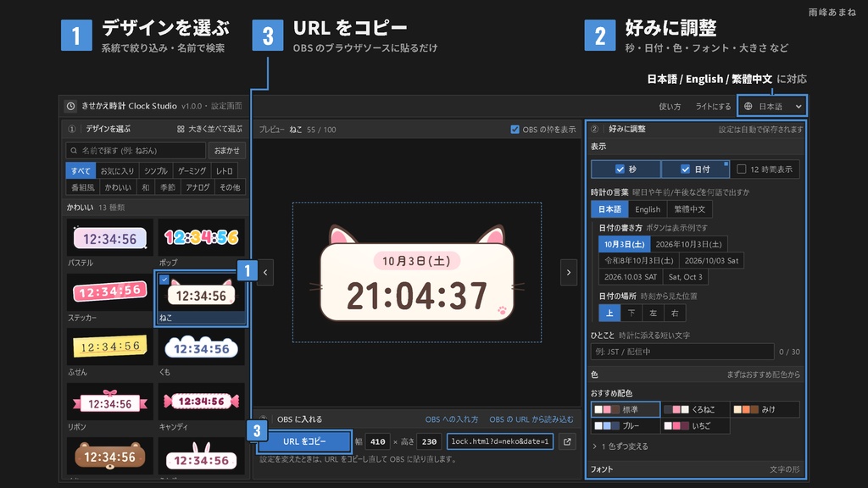
Task: Select the ふせん clock design
Action: [109, 352]
